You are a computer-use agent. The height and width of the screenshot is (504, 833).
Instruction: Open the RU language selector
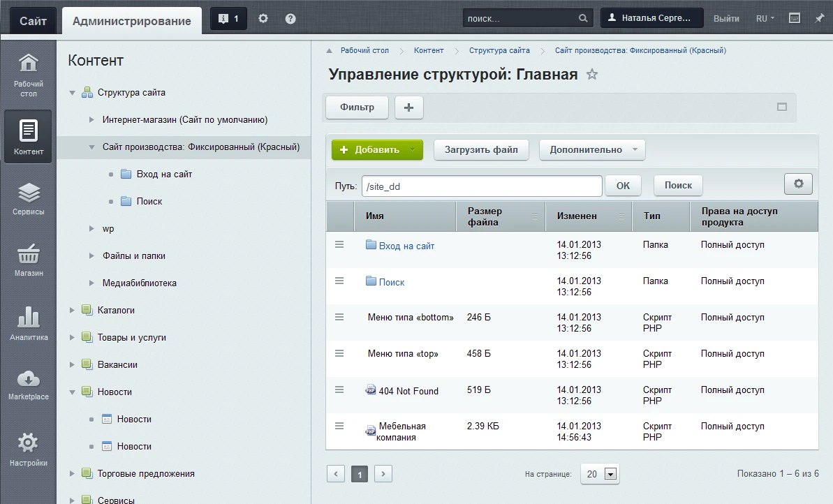(765, 19)
